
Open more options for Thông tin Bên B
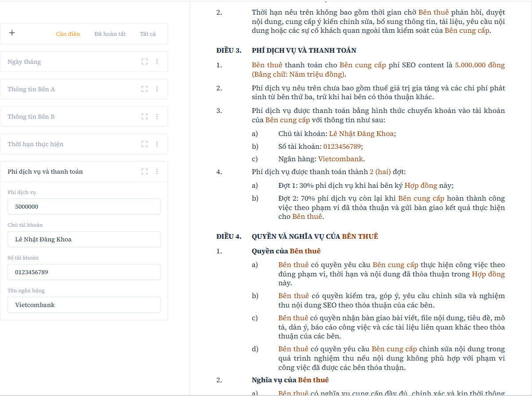(x=157, y=116)
